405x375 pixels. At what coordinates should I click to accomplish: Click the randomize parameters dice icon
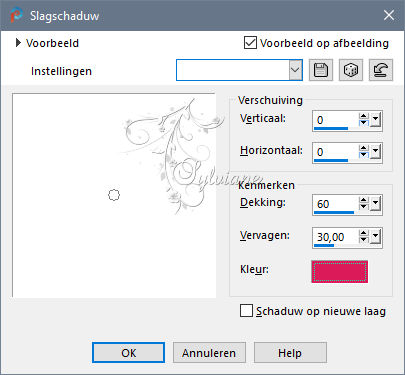tap(351, 70)
